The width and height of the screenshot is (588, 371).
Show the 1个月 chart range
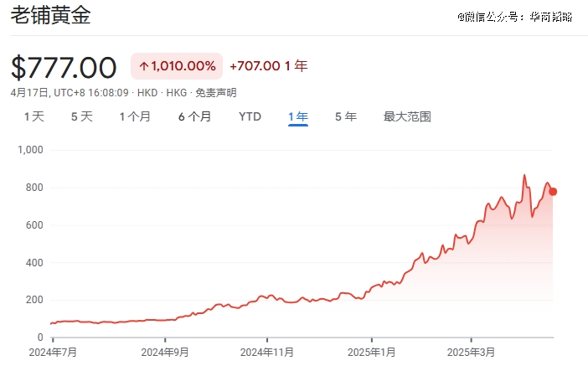135,116
